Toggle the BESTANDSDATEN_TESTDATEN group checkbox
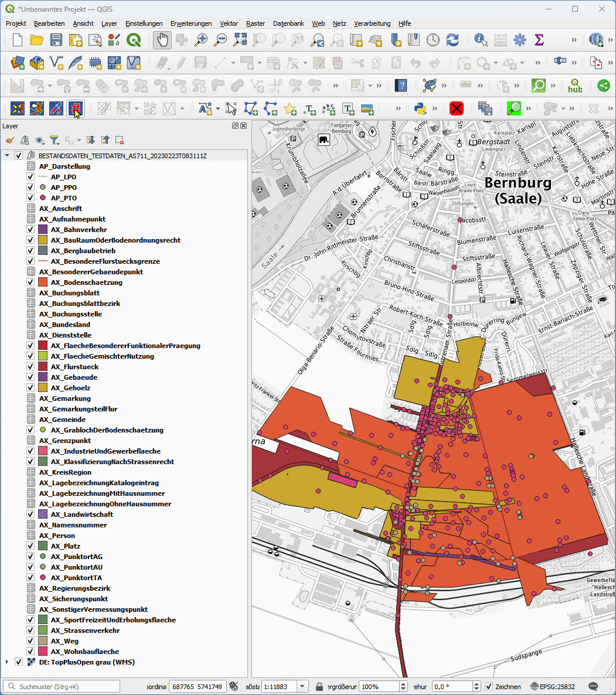The image size is (616, 695). coord(19,155)
